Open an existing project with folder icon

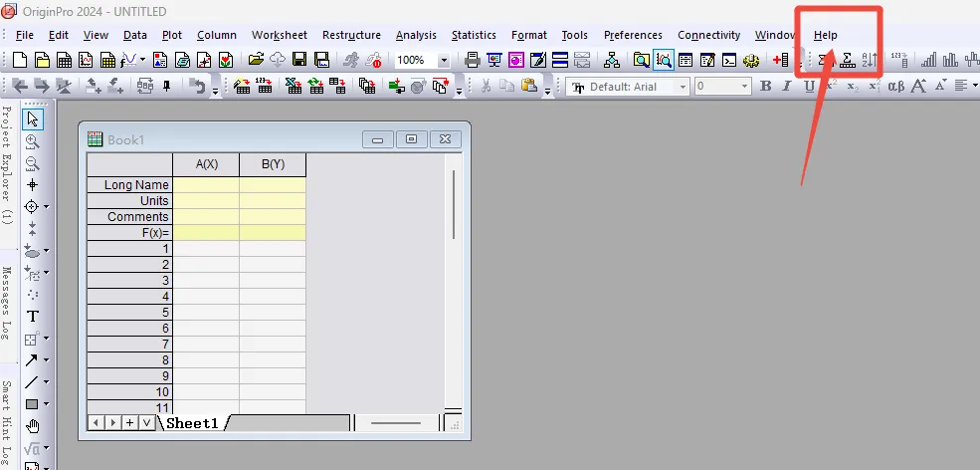pos(256,60)
